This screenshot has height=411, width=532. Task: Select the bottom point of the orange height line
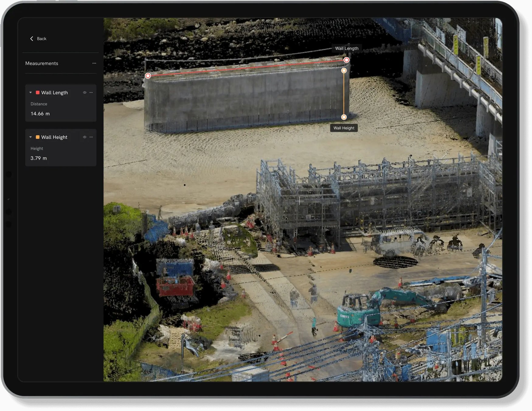pos(344,117)
